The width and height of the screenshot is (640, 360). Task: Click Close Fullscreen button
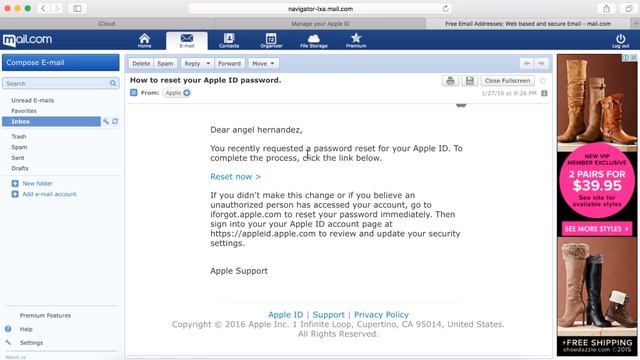point(507,80)
